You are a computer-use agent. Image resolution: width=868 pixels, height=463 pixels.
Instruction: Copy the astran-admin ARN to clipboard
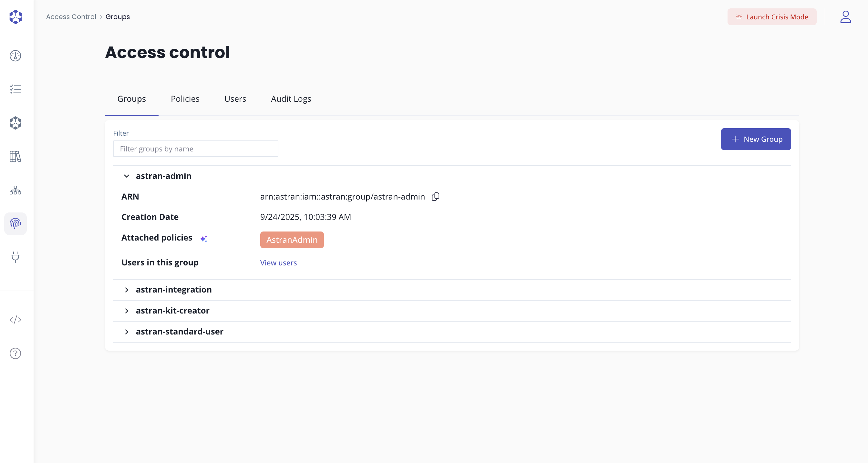(x=435, y=196)
